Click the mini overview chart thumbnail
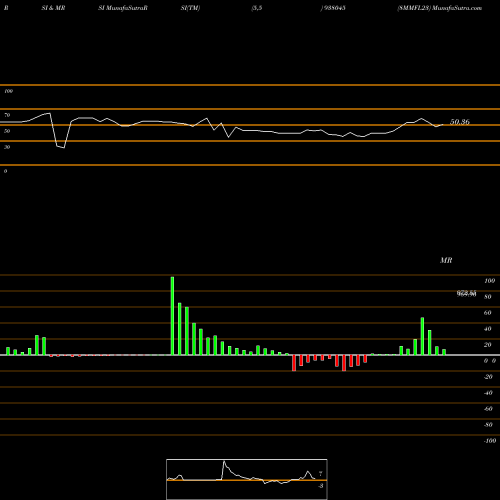Viewport: 500px width, 500px height. pyautogui.click(x=247, y=479)
